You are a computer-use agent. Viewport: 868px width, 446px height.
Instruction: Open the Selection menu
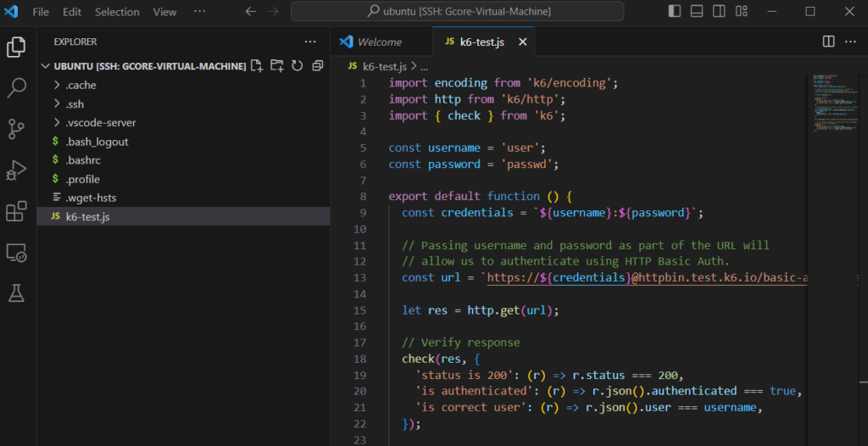[117, 12]
